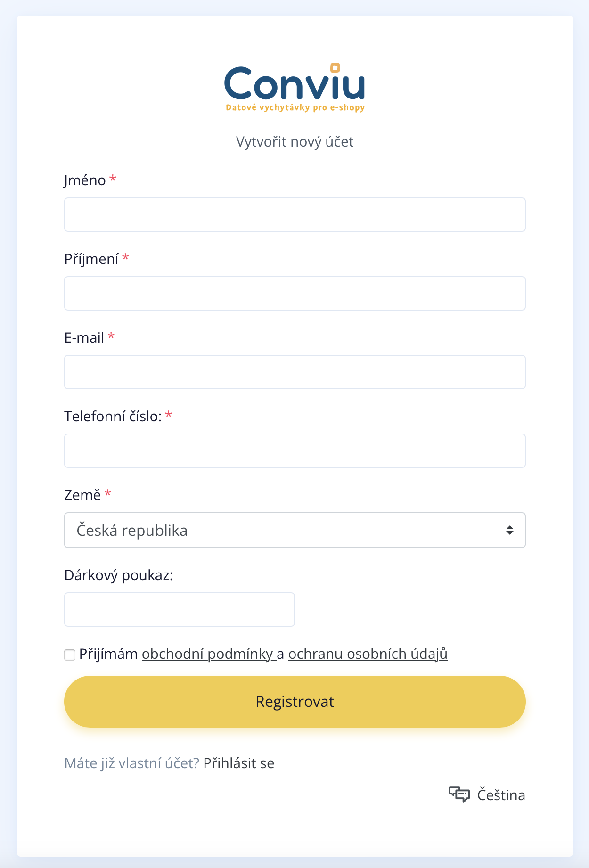Click the Dárkový poukaz label text
The height and width of the screenshot is (868, 589).
tap(118, 575)
